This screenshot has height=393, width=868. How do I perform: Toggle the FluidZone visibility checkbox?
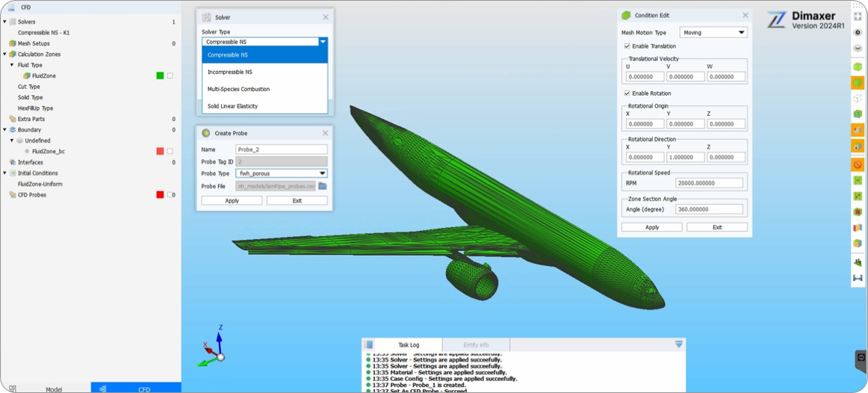(170, 75)
